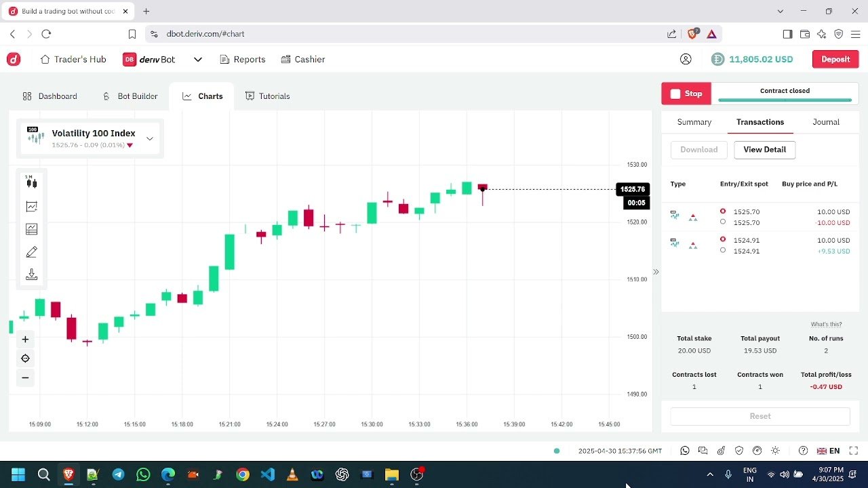Open the Bot dropdown chevron in the header
The image size is (868, 488).
click(x=197, y=59)
